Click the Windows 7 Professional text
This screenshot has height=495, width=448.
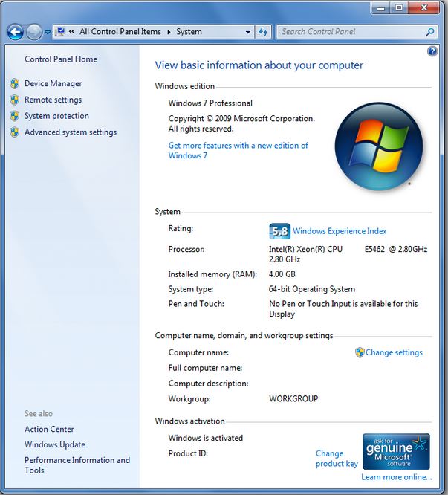point(210,103)
